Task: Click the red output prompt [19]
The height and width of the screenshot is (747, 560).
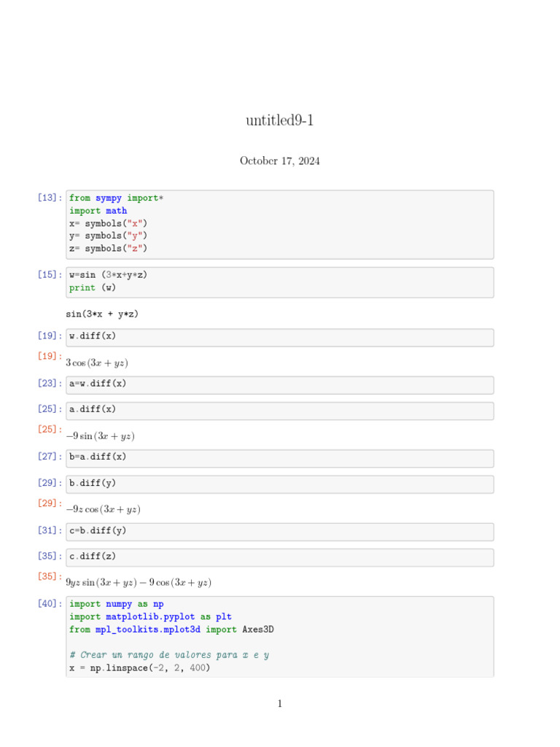Action: click(50, 356)
